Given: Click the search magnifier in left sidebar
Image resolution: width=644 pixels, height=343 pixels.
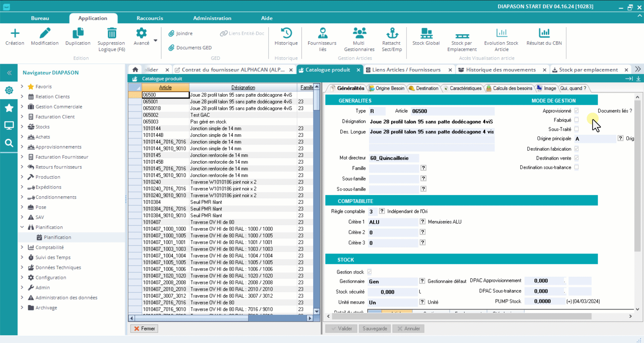Looking at the screenshot, I should (9, 143).
